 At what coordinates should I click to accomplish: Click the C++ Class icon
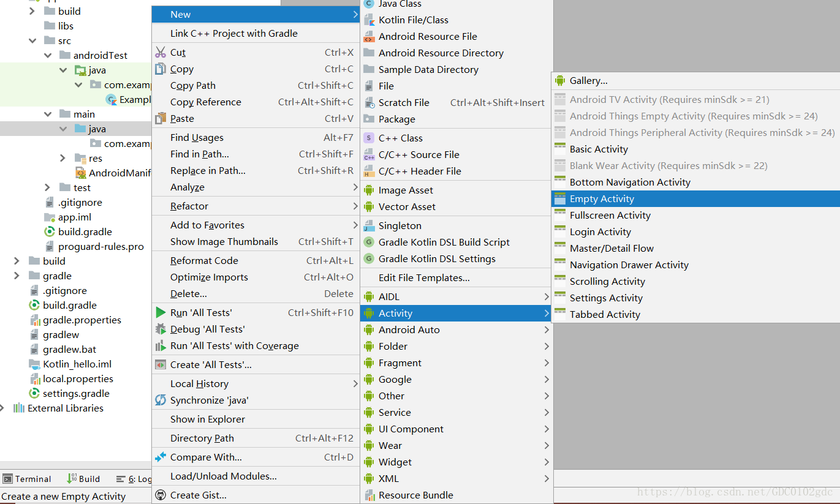[x=369, y=138]
